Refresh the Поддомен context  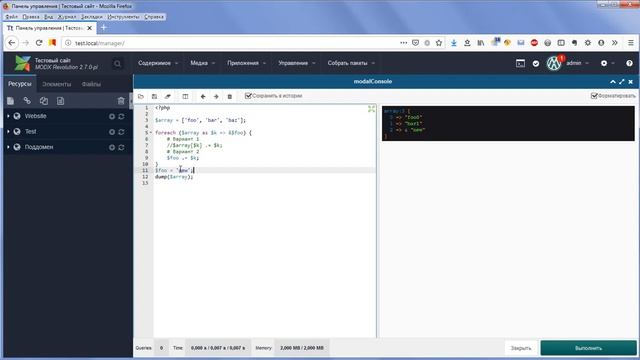(x=121, y=147)
